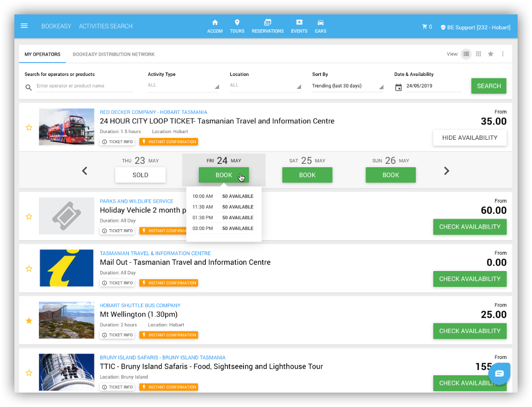The width and height of the screenshot is (532, 407).
Task: Show next availability dates
Action: click(447, 171)
